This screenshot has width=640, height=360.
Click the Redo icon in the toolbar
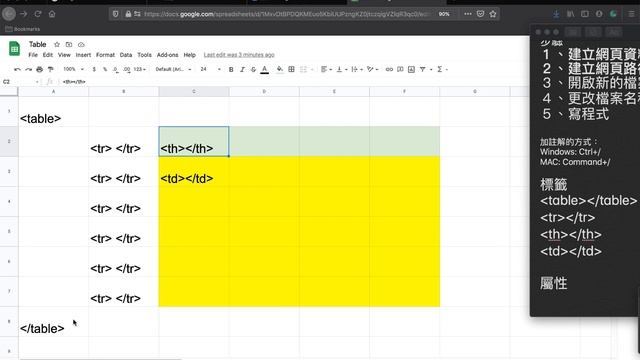pyautogui.click(x=28, y=69)
